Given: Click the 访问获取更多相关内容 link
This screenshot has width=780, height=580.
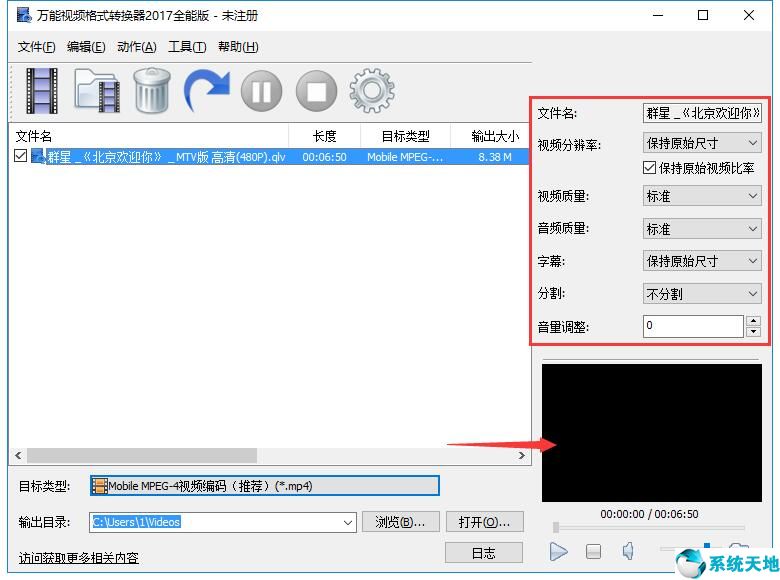Looking at the screenshot, I should point(79,558).
